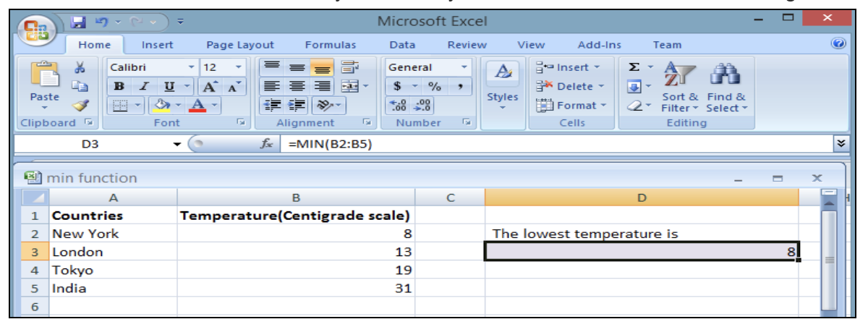Toggle underline formatting
This screenshot has height=327, width=868.
(169, 86)
